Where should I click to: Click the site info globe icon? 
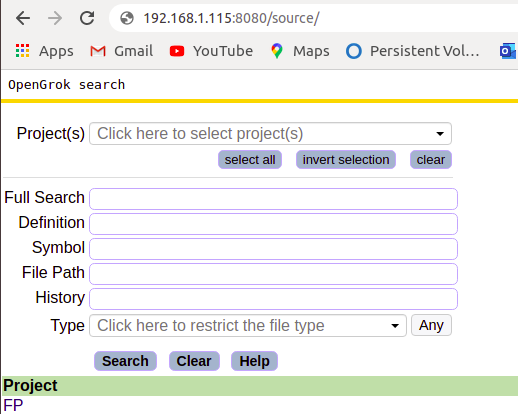click(x=127, y=18)
